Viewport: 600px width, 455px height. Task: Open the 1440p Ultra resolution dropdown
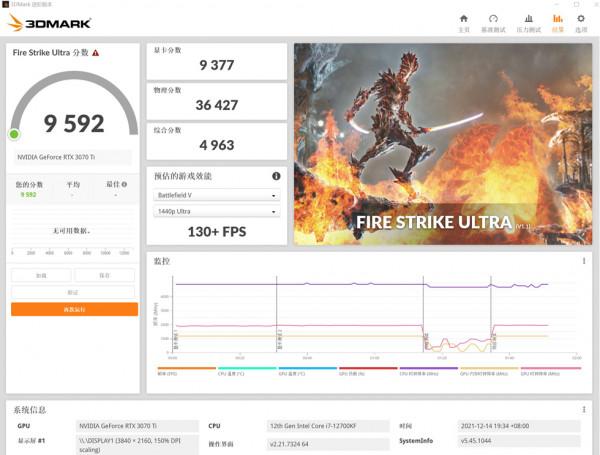pos(217,211)
